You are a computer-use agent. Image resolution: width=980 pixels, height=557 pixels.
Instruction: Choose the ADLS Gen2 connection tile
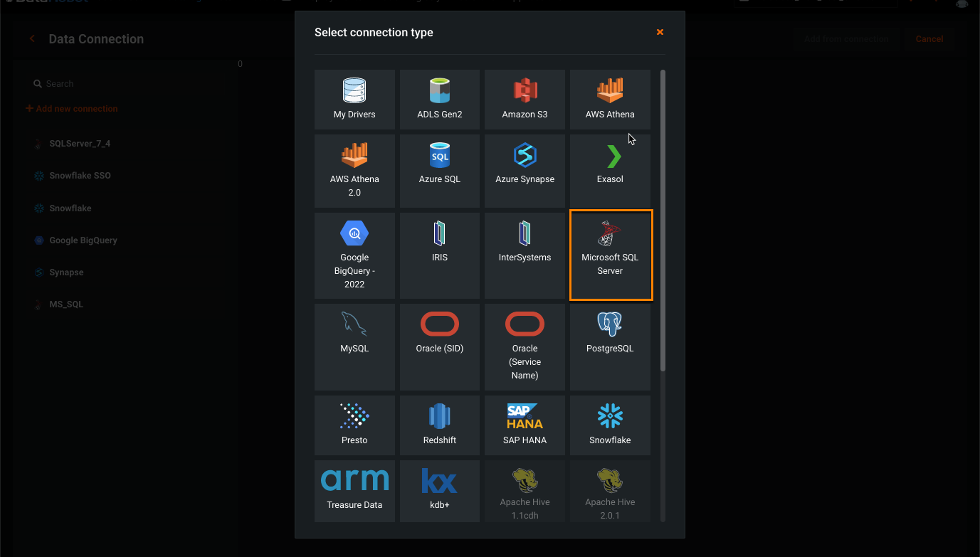coord(440,100)
